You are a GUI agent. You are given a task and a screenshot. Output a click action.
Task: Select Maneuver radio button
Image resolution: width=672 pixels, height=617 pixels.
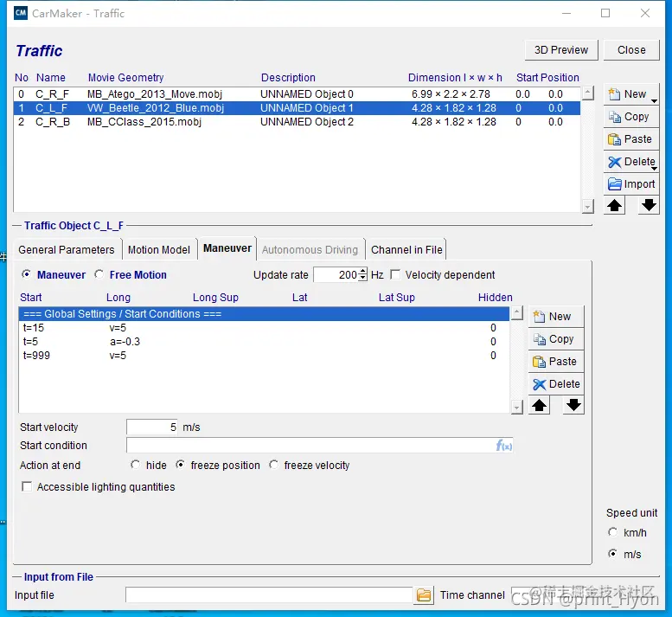(27, 274)
